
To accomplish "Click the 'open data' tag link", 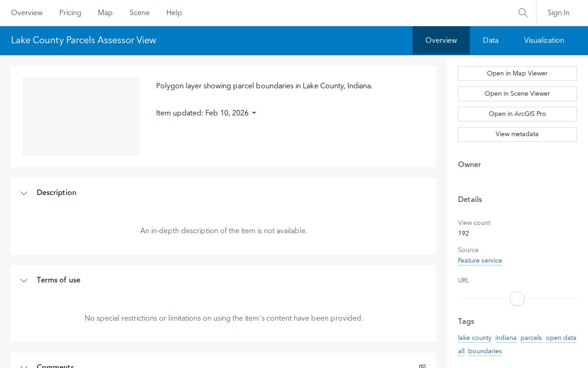I will (x=561, y=338).
